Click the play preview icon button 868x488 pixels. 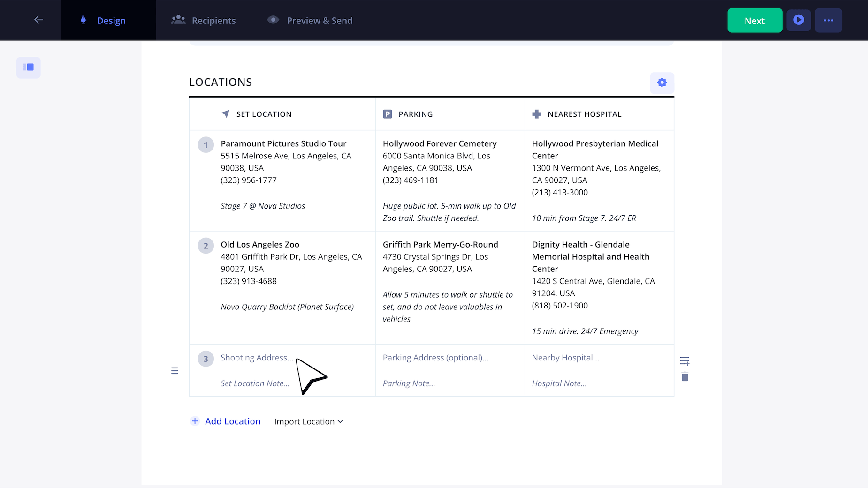click(798, 20)
